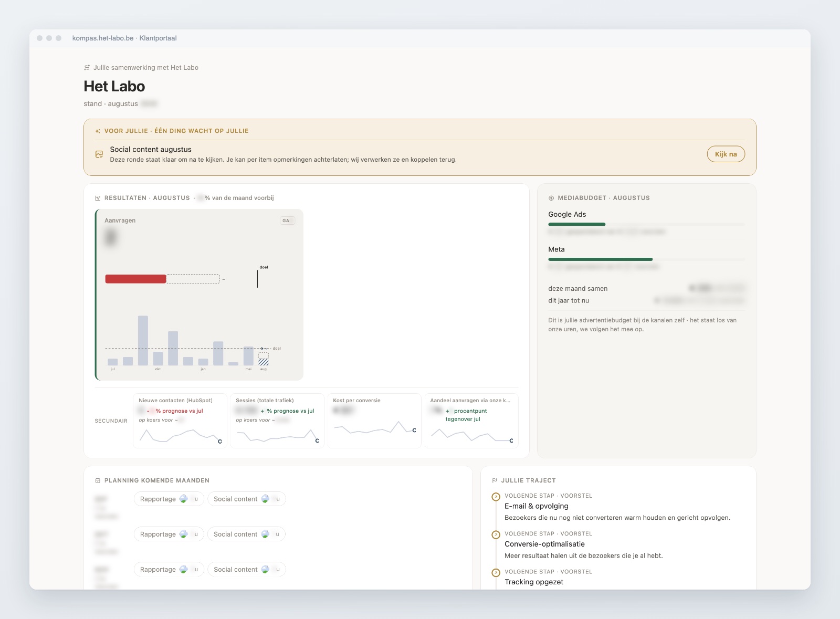This screenshot has width=840, height=619.
Task: Click the image icon beside 'Social content augustus'
Action: (99, 154)
